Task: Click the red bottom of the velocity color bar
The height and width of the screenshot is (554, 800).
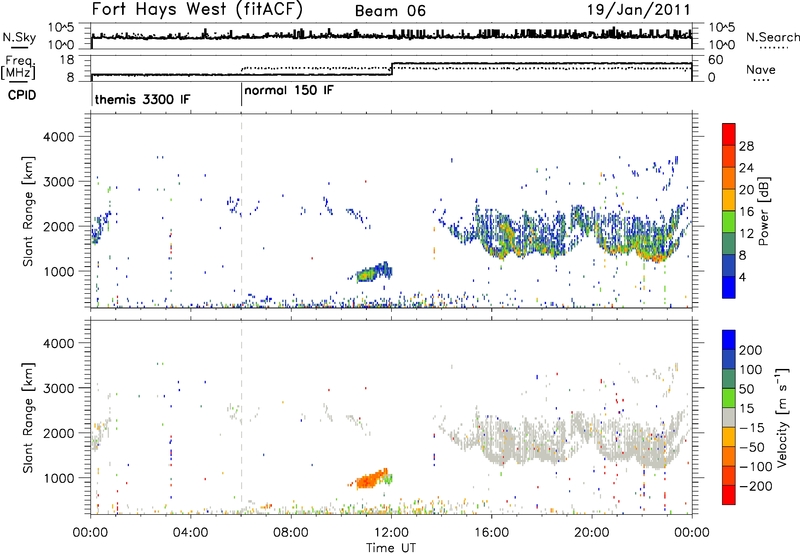Action: tap(729, 495)
